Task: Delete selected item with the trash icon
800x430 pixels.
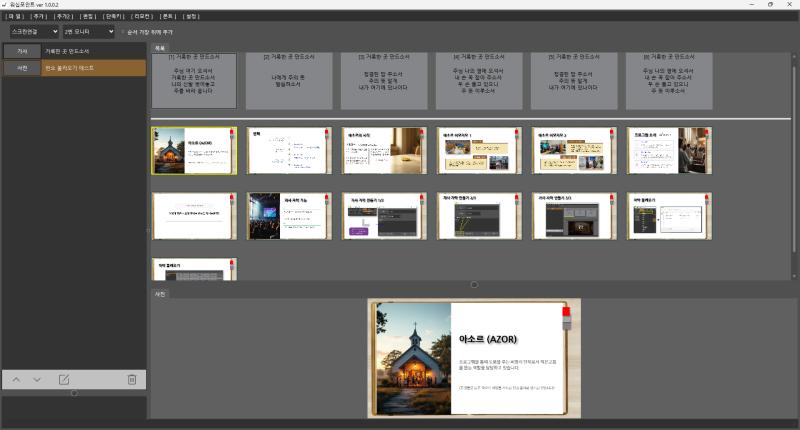Action: pyautogui.click(x=131, y=379)
